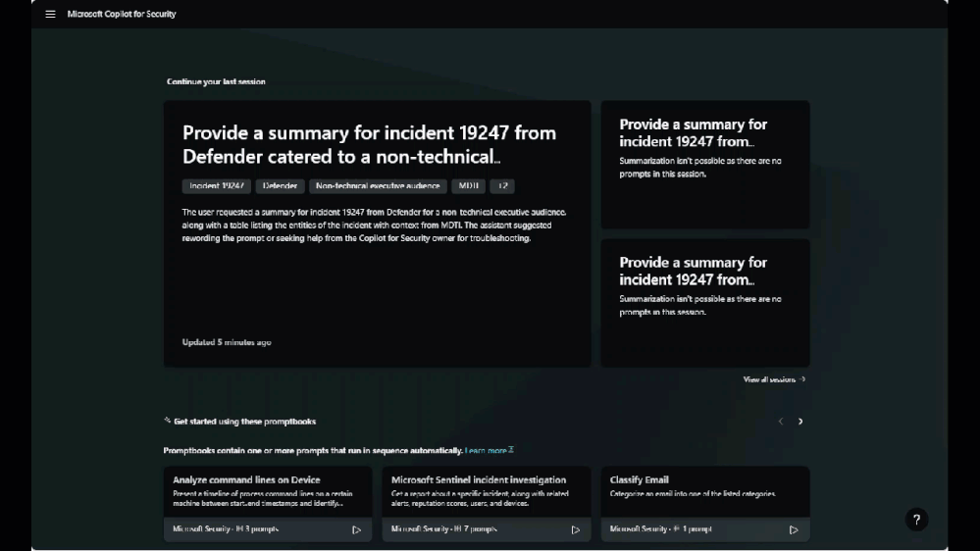Open the Learn more promptbooks link
This screenshot has width=980, height=551.
pyautogui.click(x=489, y=450)
